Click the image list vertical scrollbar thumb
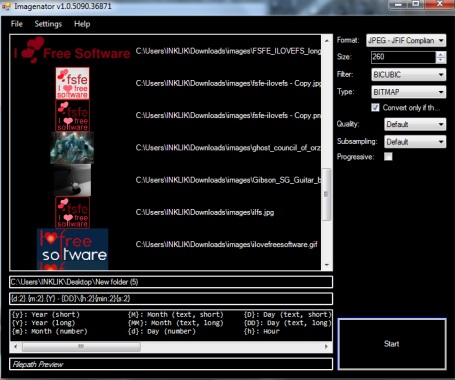This screenshot has height=380, width=455. tap(327, 194)
